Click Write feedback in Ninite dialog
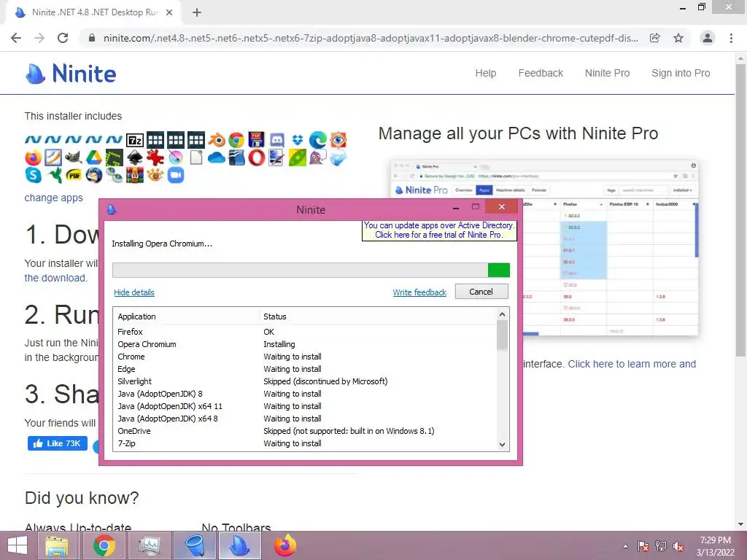Viewport: 747px width, 560px height. click(x=419, y=292)
